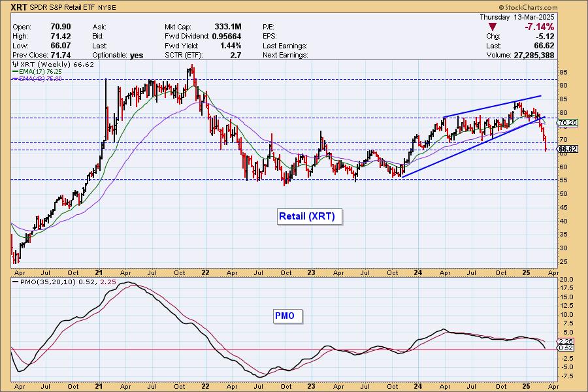
Task: Click the 0.52 PMO value tag
Action: 566,348
